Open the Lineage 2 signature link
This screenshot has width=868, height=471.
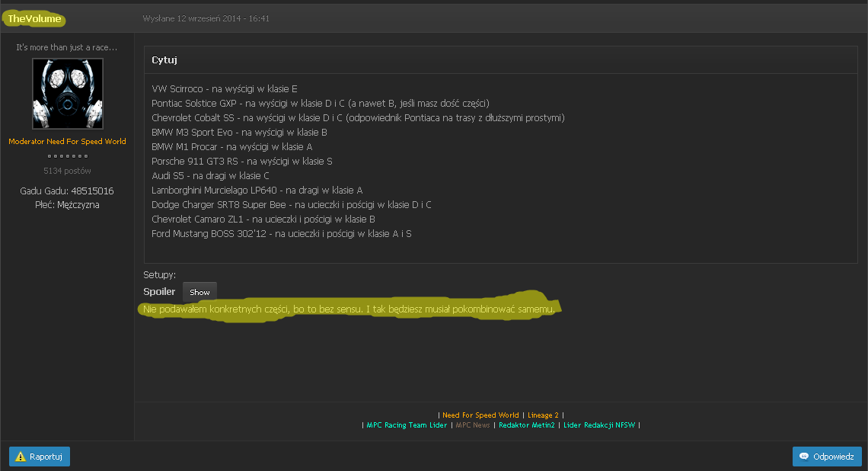(543, 415)
